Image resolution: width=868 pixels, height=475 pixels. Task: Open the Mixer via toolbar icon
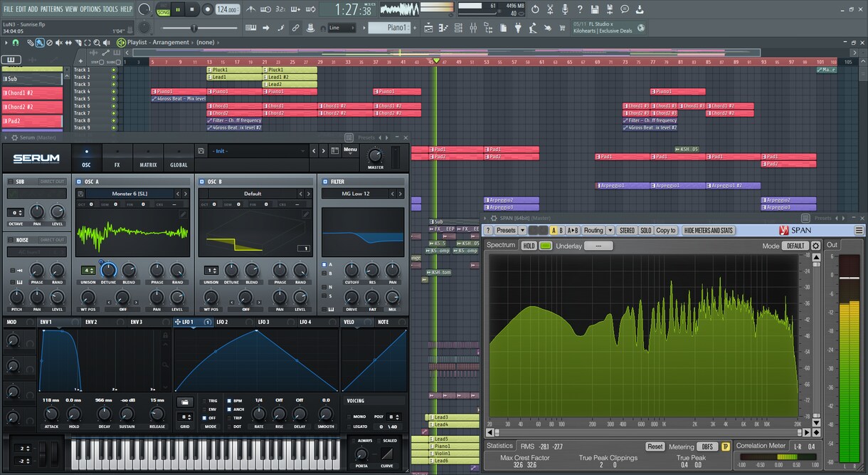474,28
